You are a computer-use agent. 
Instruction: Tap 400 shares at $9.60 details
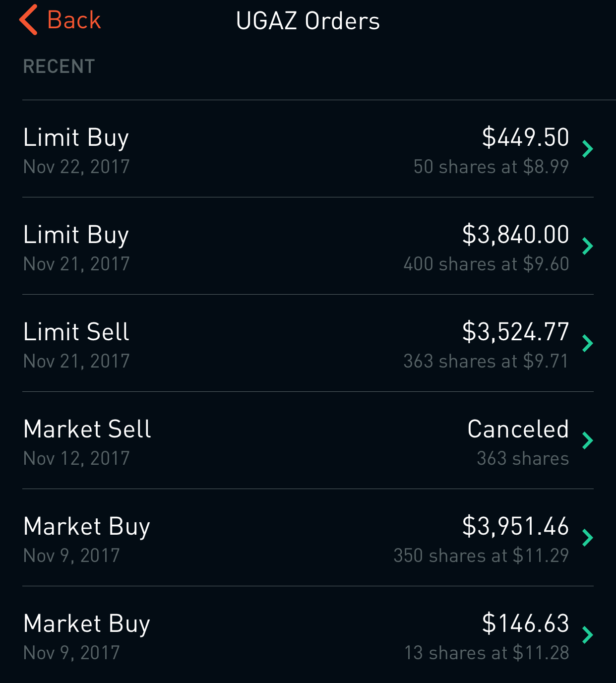(486, 264)
